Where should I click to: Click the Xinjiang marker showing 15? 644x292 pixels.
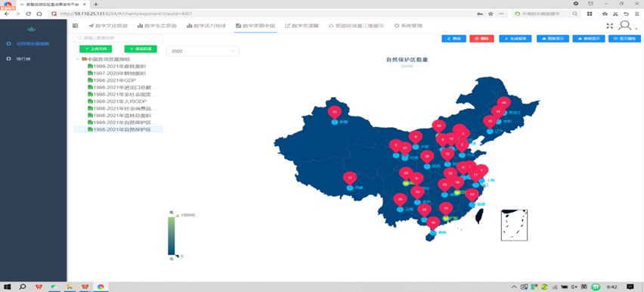click(334, 112)
